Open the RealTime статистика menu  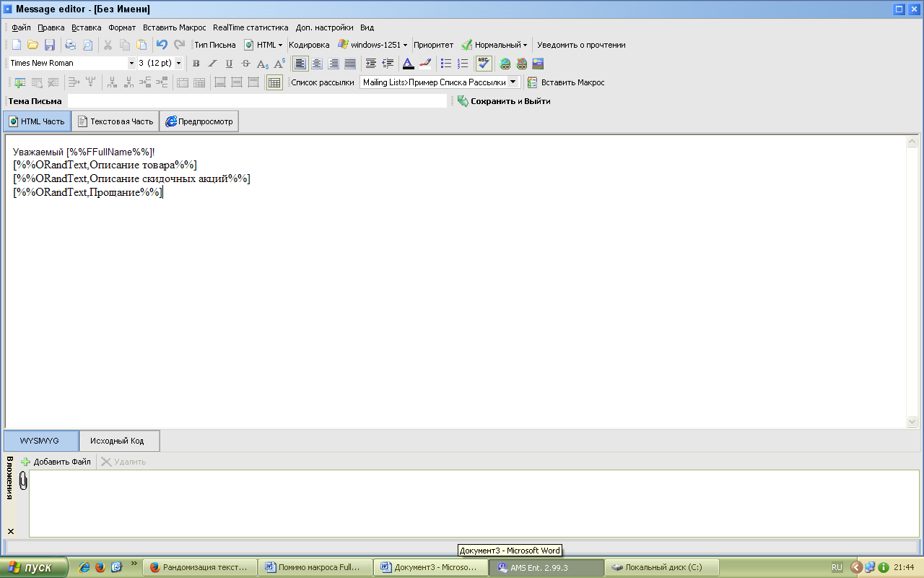(250, 27)
